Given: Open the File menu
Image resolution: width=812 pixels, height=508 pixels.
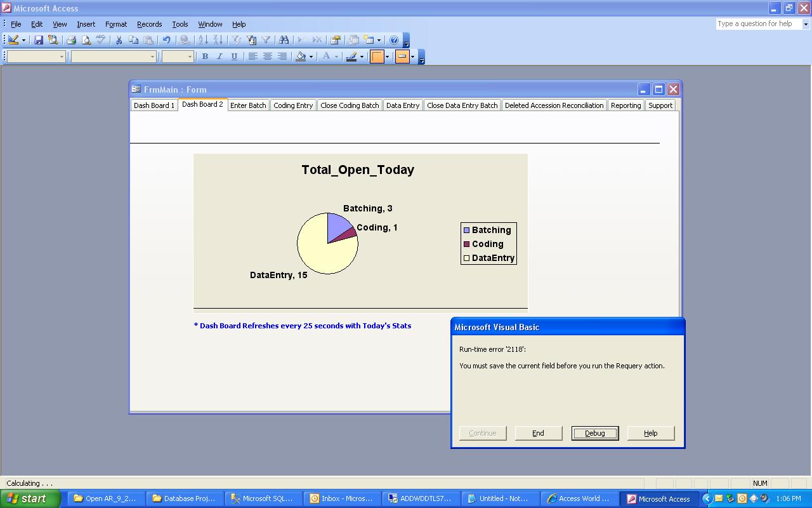Looking at the screenshot, I should (x=16, y=24).
